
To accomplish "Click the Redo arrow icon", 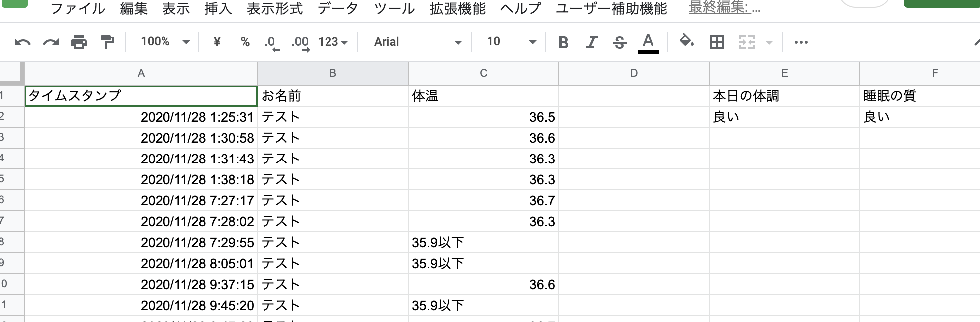I will [x=51, y=42].
